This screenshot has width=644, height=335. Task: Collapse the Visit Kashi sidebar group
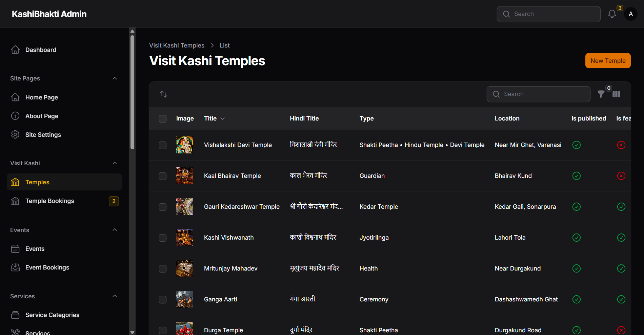click(x=115, y=163)
